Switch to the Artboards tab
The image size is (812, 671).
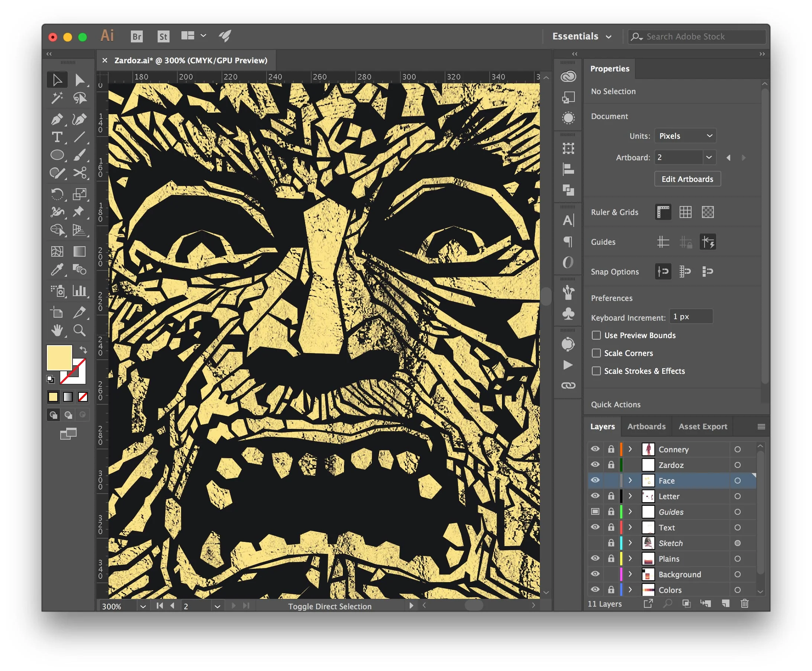pyautogui.click(x=646, y=426)
